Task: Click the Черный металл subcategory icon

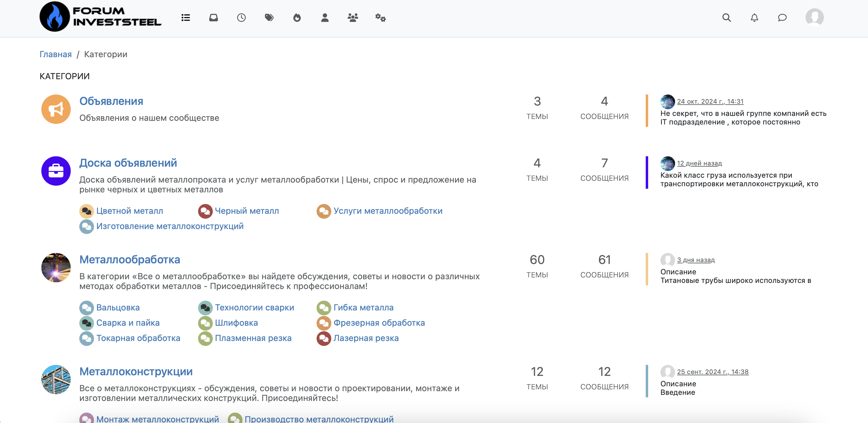Action: tap(205, 211)
